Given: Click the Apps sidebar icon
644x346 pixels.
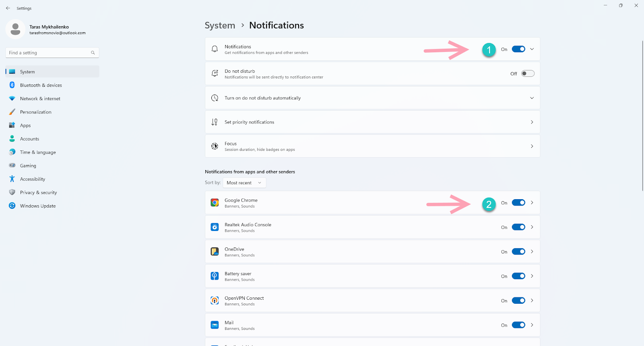Looking at the screenshot, I should click(x=12, y=125).
